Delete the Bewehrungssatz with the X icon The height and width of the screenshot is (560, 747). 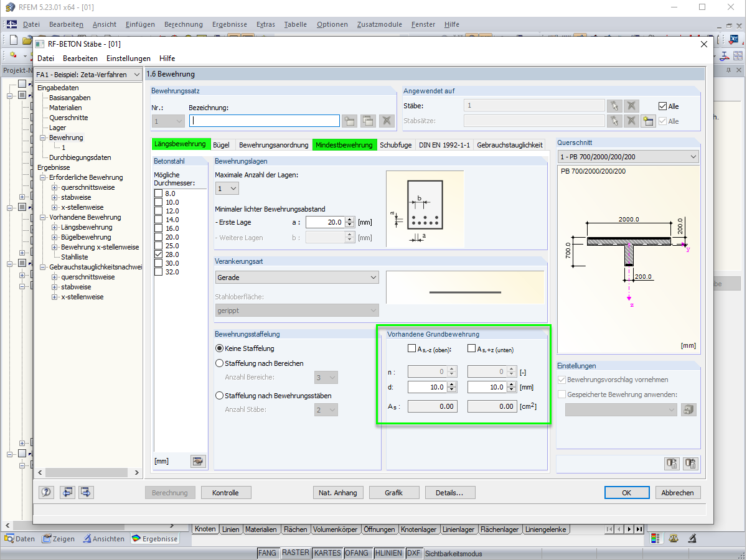(x=386, y=120)
